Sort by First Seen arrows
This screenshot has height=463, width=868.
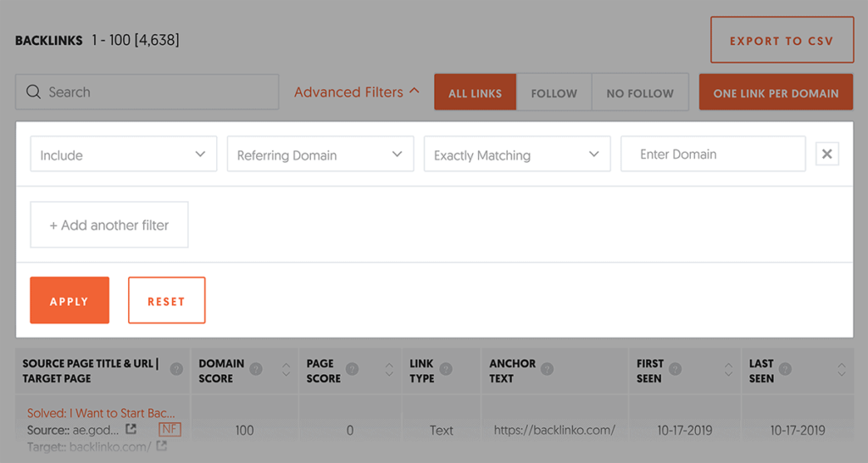click(x=727, y=370)
